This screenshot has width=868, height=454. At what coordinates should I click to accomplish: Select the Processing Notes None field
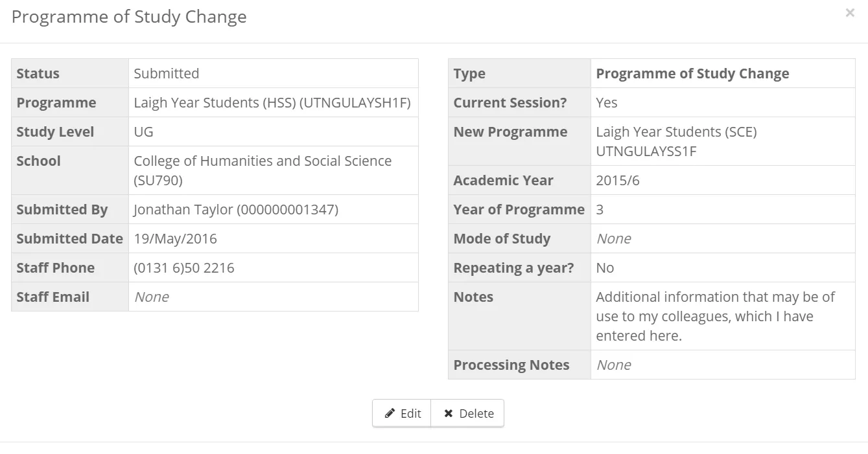pyautogui.click(x=613, y=365)
